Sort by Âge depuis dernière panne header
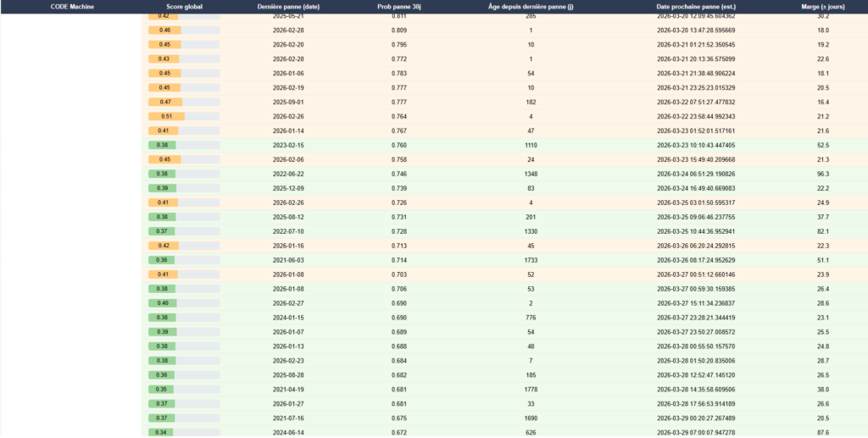868x438 pixels. (531, 6)
